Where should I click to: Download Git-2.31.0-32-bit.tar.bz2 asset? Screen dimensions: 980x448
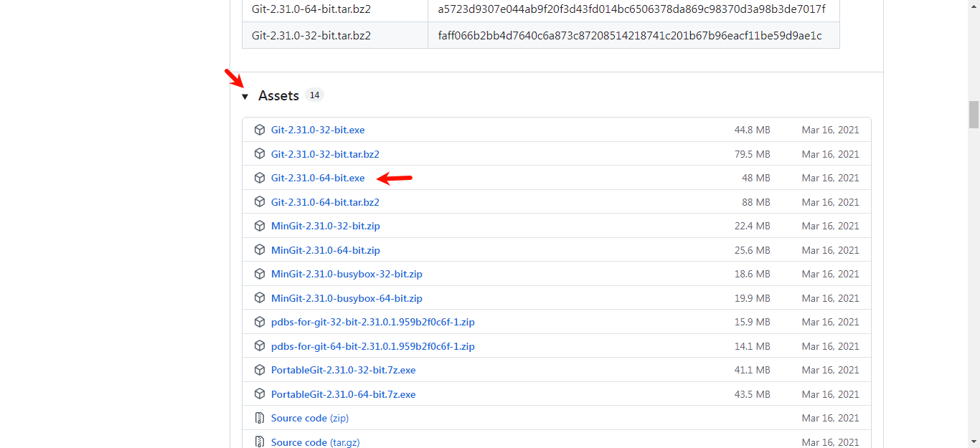325,154
